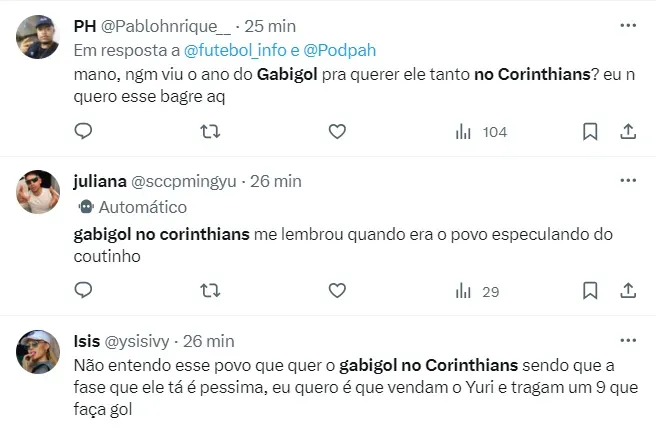This screenshot has width=656, height=431.
Task: Reply to juliana's tweet
Action: (x=84, y=290)
